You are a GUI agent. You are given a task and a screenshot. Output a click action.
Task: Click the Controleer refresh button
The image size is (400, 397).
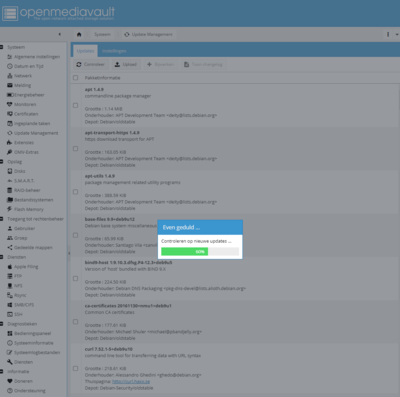pyautogui.click(x=90, y=64)
